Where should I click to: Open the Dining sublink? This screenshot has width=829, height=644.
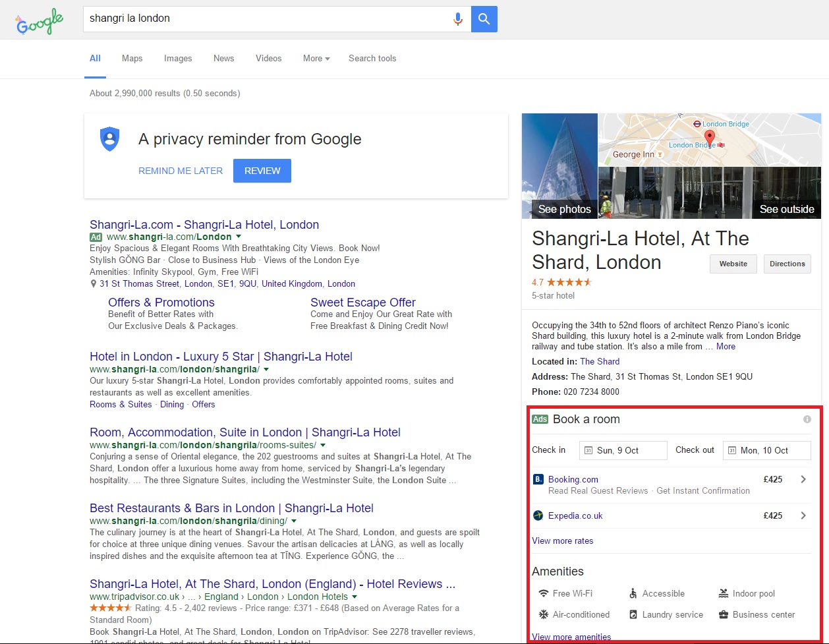[x=172, y=404]
